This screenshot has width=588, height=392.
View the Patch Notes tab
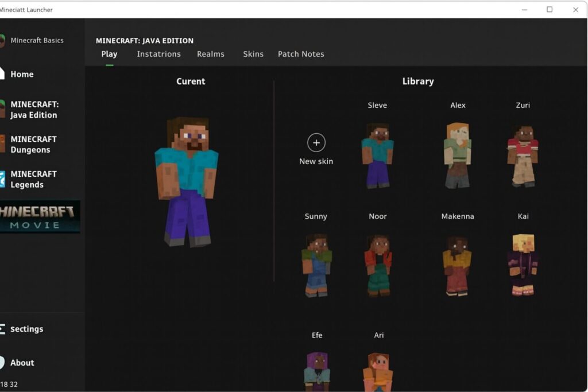(301, 54)
